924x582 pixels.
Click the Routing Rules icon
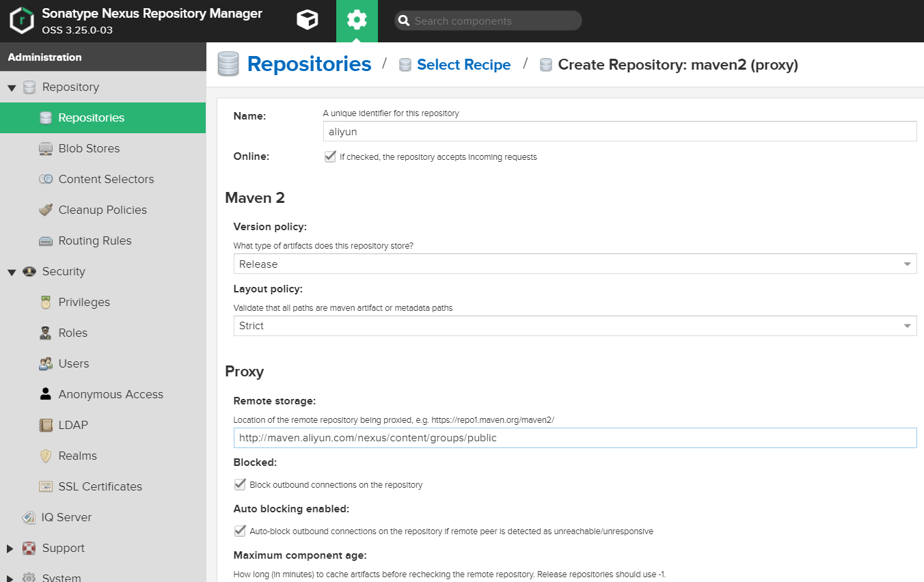[x=46, y=241]
